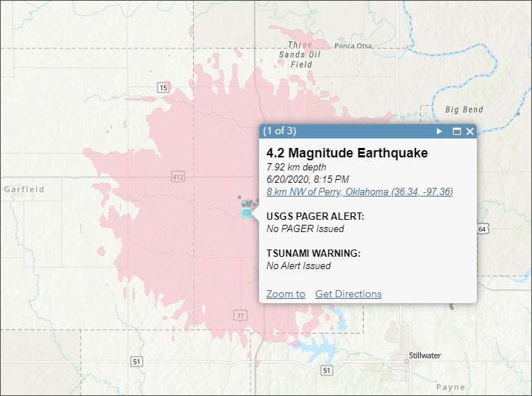Click Three Sands Oil Field label
This screenshot has height=396, width=532.
(300, 54)
